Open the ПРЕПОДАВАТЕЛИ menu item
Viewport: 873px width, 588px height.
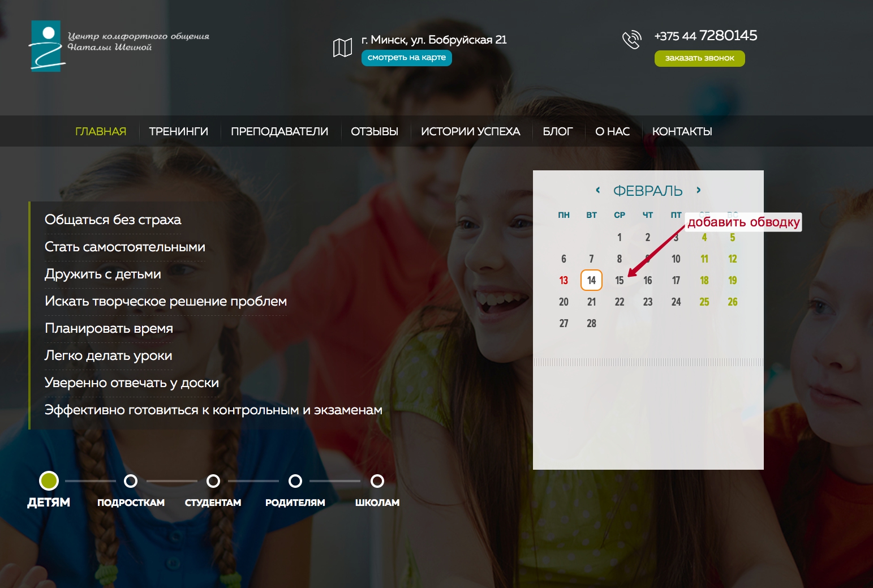(x=279, y=131)
